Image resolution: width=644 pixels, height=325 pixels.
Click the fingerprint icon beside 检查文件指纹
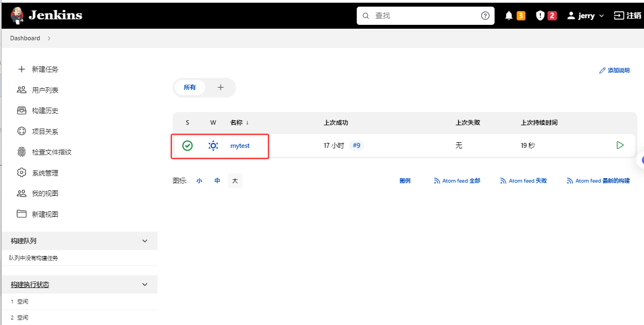tap(22, 152)
